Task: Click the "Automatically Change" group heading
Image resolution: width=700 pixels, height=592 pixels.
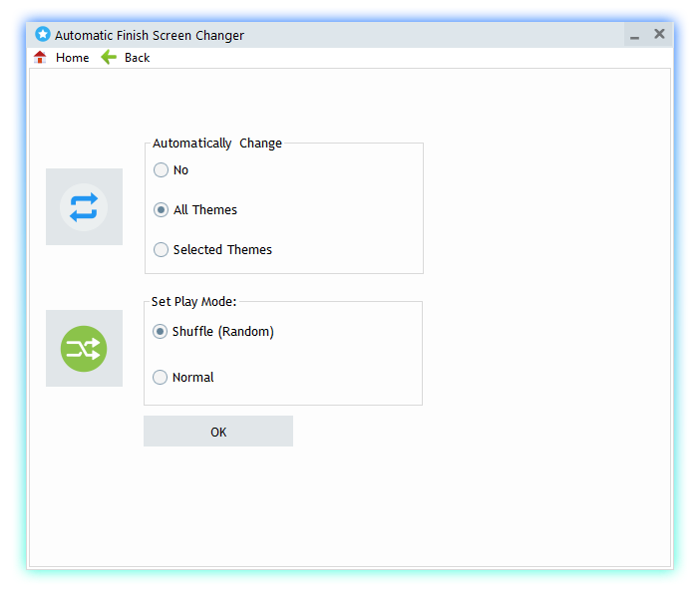Action: point(216,144)
